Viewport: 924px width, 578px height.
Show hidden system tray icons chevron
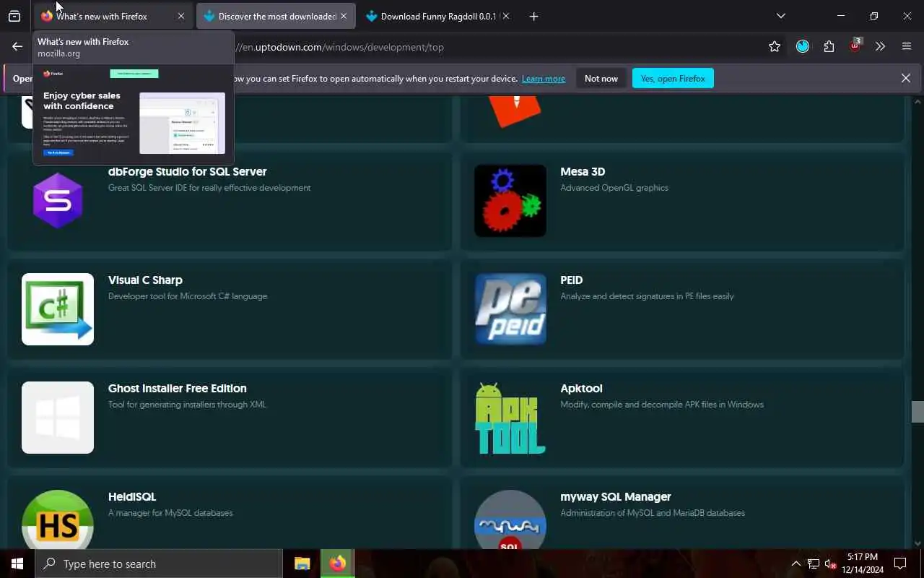click(796, 564)
